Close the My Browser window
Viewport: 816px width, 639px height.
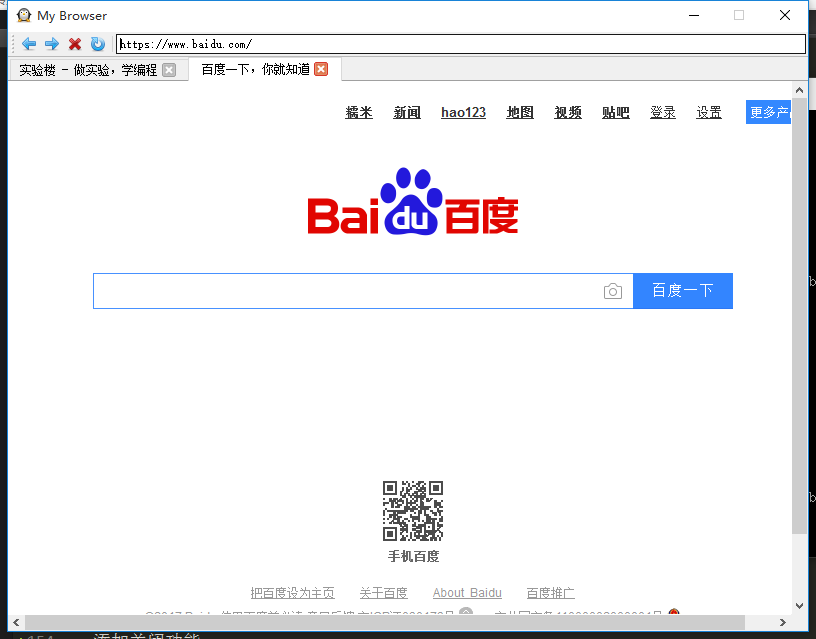click(x=785, y=15)
